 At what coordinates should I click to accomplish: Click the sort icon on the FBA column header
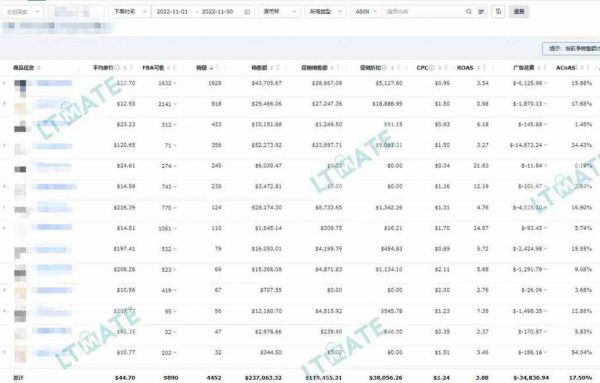tap(168, 68)
